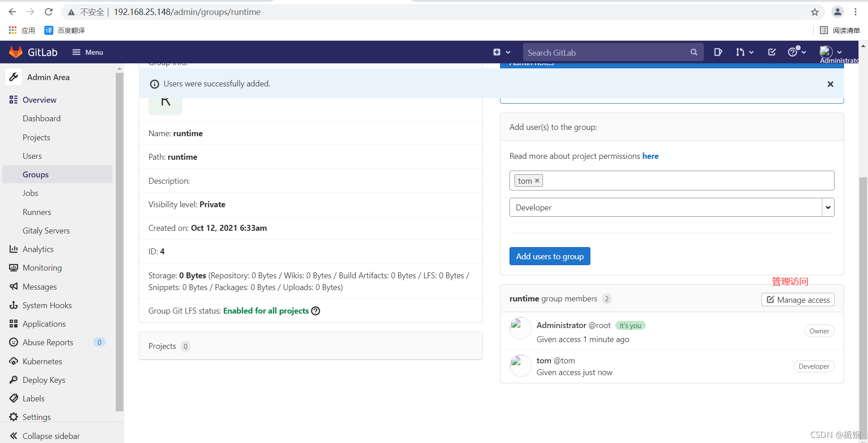This screenshot has height=443, width=868.
Task: Click the Messages megaphone icon
Action: (14, 286)
